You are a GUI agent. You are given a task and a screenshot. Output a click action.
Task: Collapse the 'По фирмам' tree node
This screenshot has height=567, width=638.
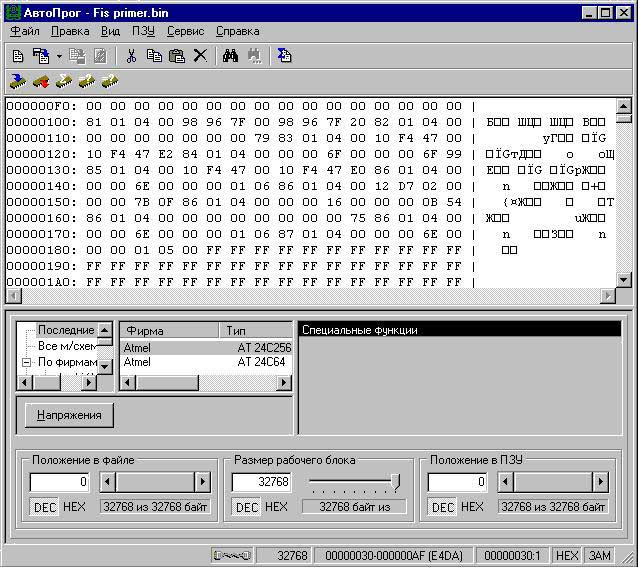27,362
